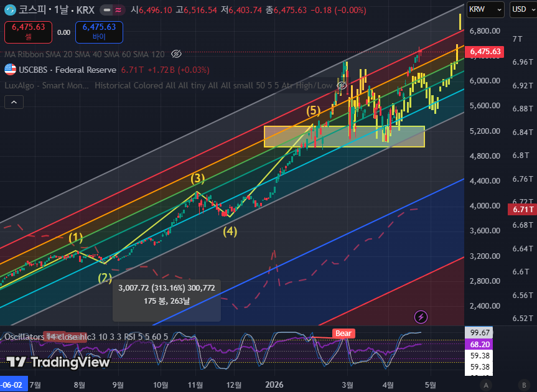
Task: Open the KRW currency dropdown
Action: click(485, 9)
